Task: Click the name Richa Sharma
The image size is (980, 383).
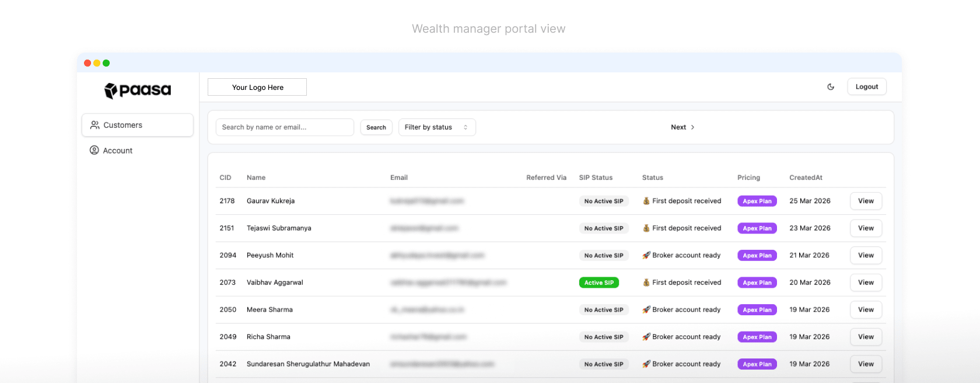Action: point(268,337)
